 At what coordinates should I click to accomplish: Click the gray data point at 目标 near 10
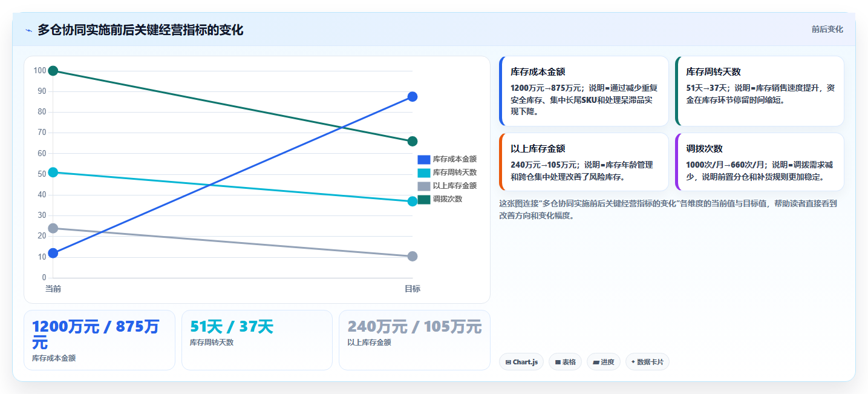pos(413,257)
